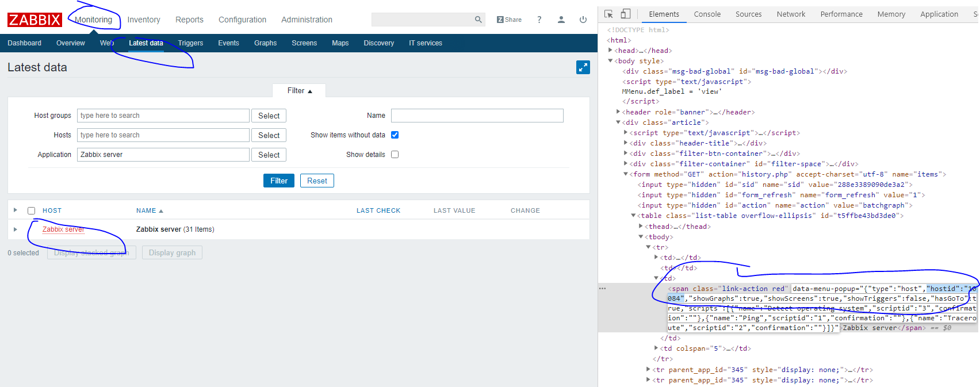Open the Monitoring menu
This screenshot has width=980, height=387.
(x=94, y=20)
